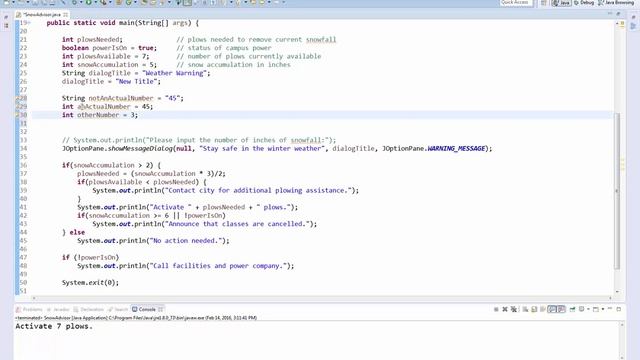Click the Run button in main toolbar
The height and width of the screenshot is (360, 640).
click(88, 2)
